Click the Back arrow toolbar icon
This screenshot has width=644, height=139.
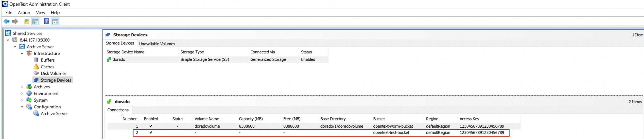6,22
